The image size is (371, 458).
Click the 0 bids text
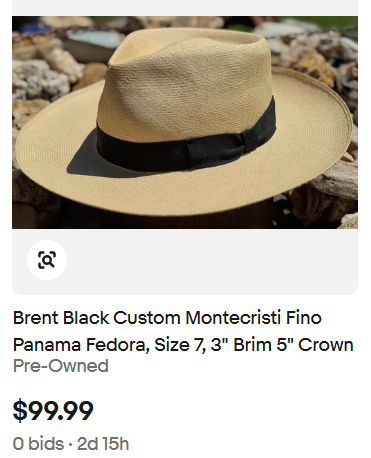[38, 444]
